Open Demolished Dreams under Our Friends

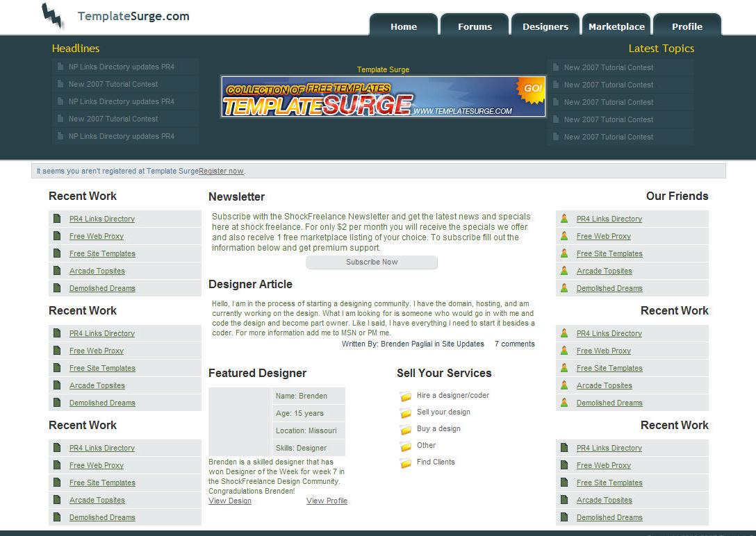point(609,288)
